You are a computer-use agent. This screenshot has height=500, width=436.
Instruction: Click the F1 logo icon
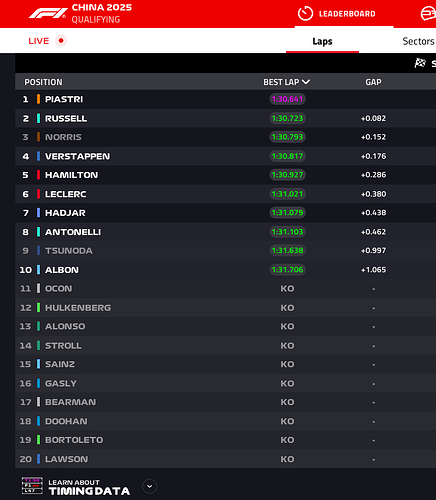[48, 13]
